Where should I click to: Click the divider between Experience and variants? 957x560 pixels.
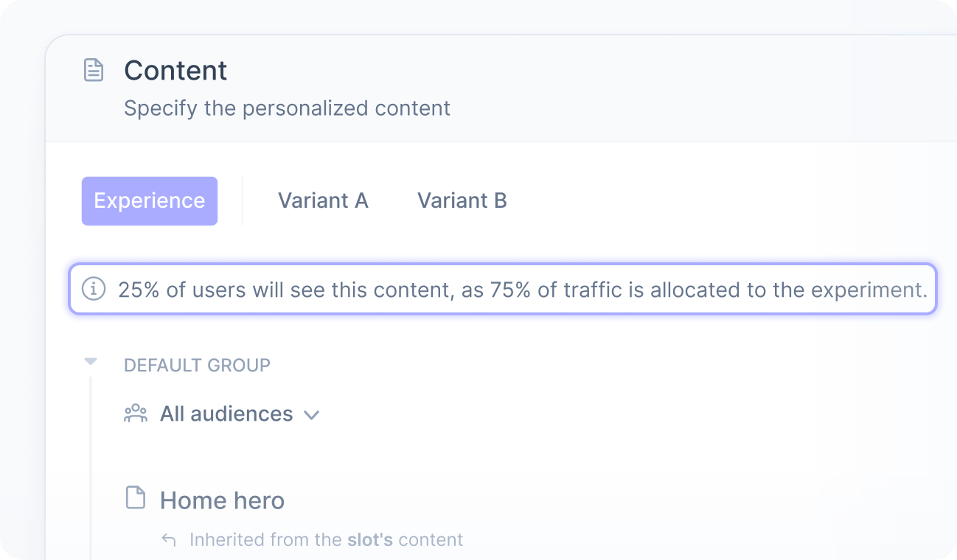point(243,200)
